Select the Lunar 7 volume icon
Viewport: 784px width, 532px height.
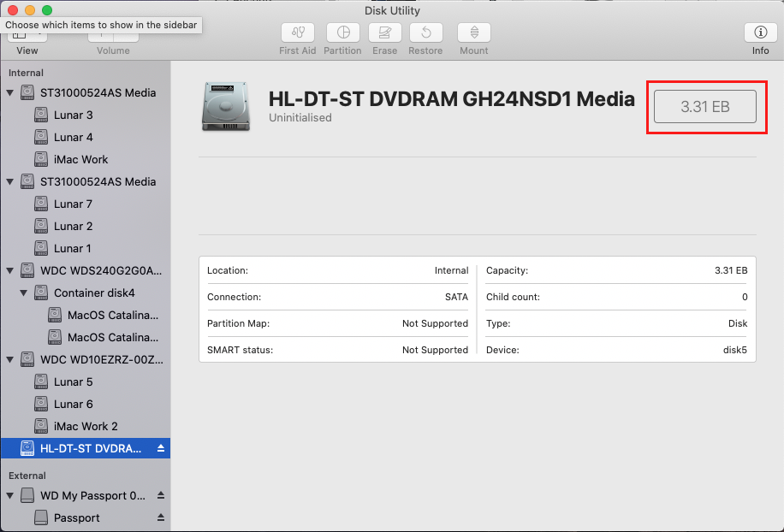tap(41, 204)
